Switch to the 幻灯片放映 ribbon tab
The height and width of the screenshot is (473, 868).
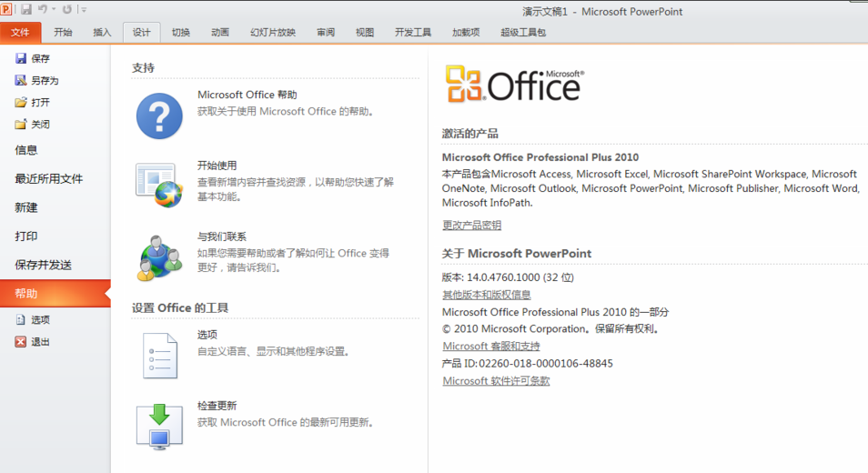[x=273, y=32]
